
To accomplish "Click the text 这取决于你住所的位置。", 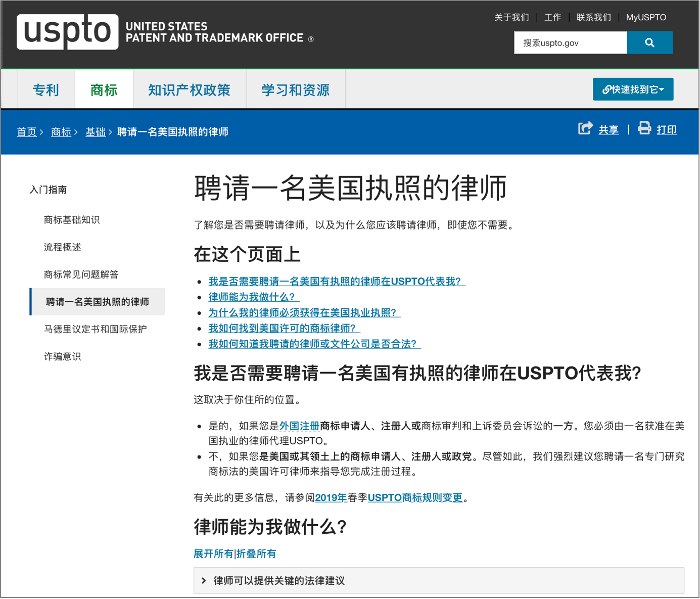I will tap(249, 400).
